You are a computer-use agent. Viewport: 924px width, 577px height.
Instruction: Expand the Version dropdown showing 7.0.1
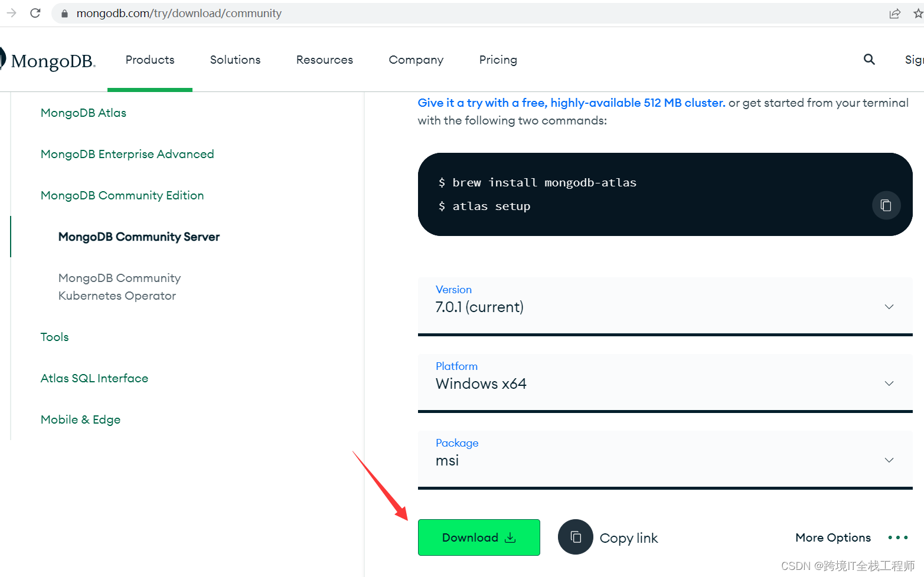tap(665, 306)
